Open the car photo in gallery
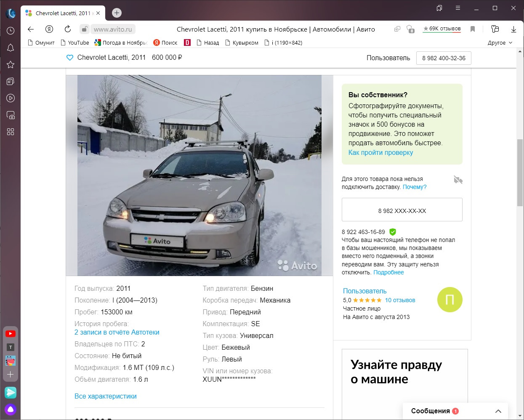The width and height of the screenshot is (524, 420). point(199,175)
